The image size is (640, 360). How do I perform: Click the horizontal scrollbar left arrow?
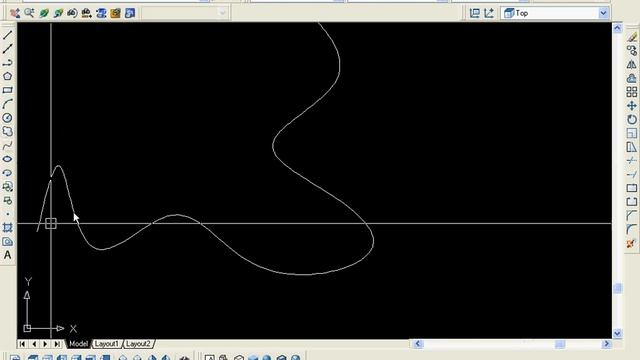pos(417,344)
